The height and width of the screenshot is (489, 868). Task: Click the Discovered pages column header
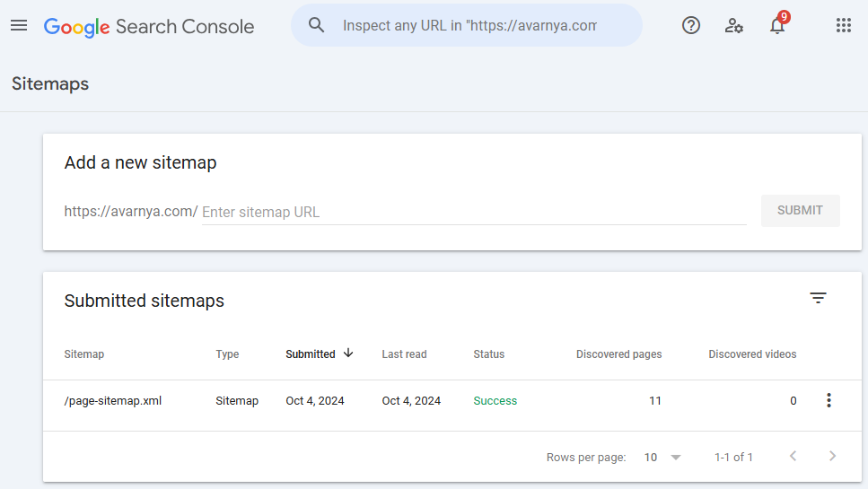click(x=618, y=354)
